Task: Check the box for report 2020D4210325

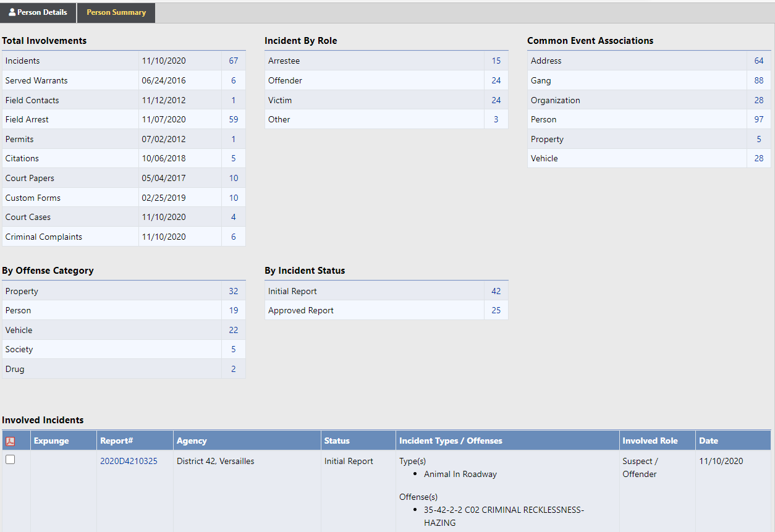Action: pos(10,460)
